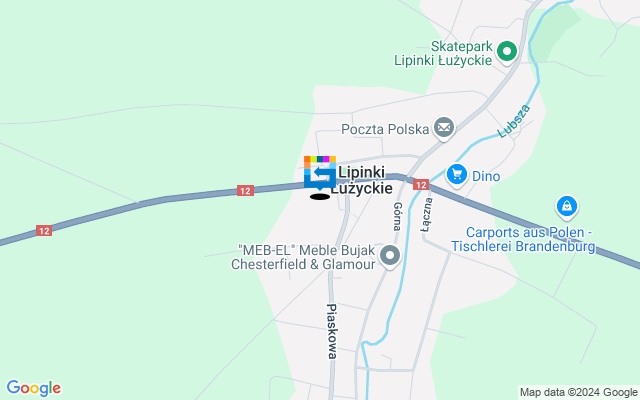
Task: Open the Poczta Polska mail icon
Action: (x=444, y=129)
